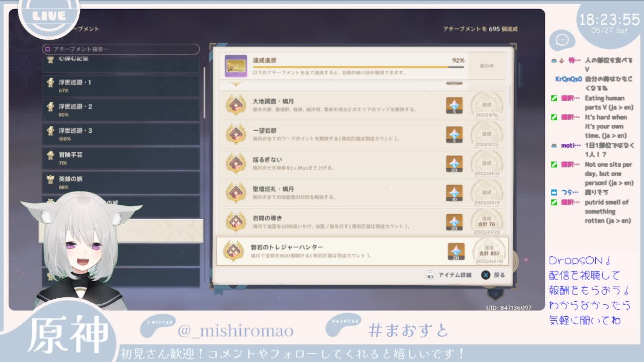Click primogem reward icon for 一望岩群
644x362 pixels.
click(454, 135)
